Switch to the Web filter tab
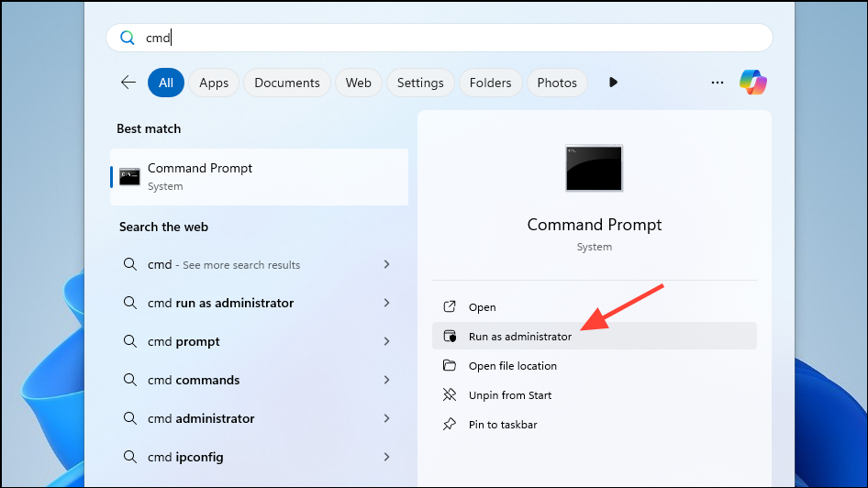The width and height of the screenshot is (868, 488). [x=358, y=83]
